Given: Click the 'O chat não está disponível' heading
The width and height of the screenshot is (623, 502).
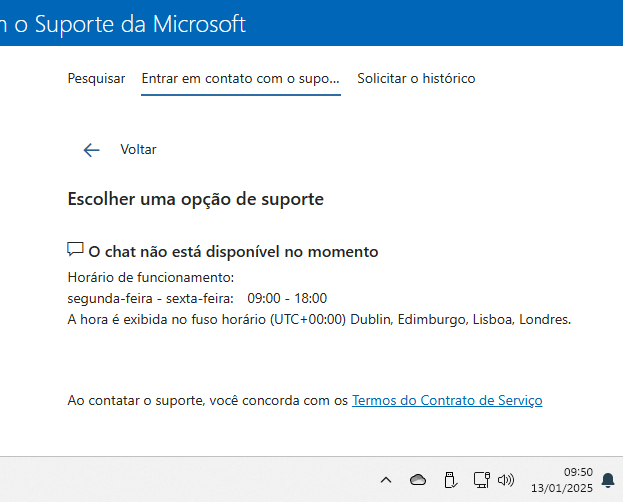Looking at the screenshot, I should coord(233,252).
